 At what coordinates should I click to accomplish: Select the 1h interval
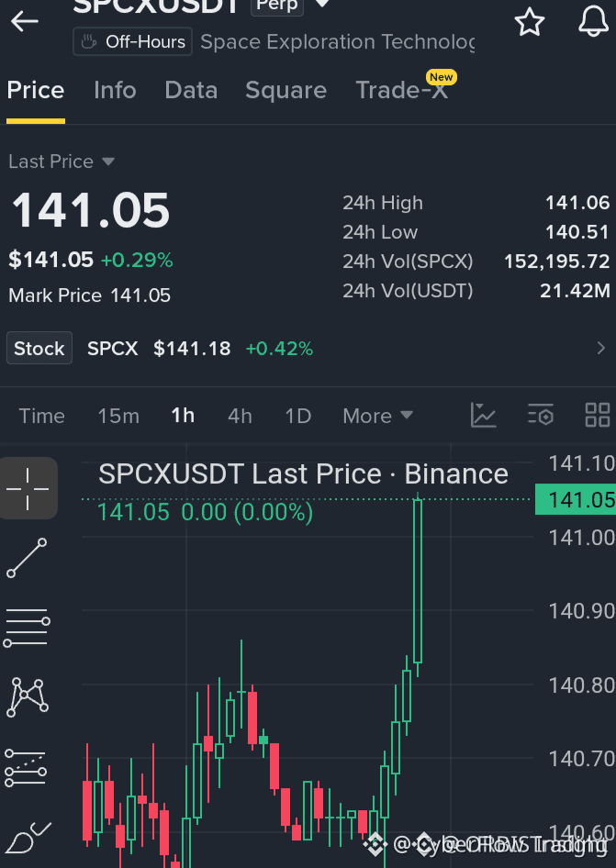[183, 415]
